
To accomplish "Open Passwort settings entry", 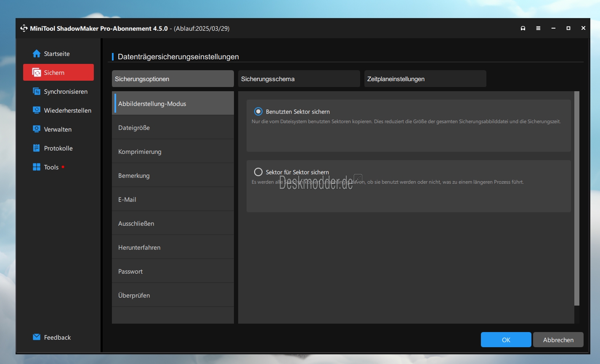I will point(173,271).
